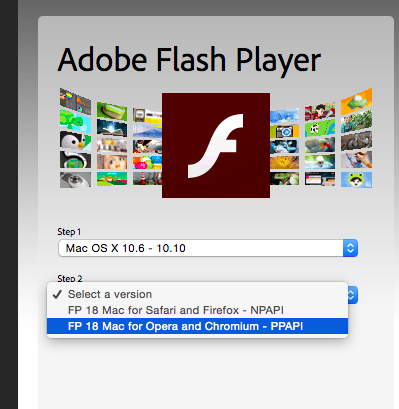Click the soccer ball thumbnail

coord(319,128)
